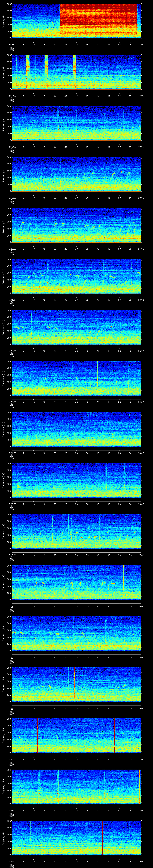Select the spectrogram panel starting at 5:17:00
Viewport: 153px width, 868px height.
[76, 72]
